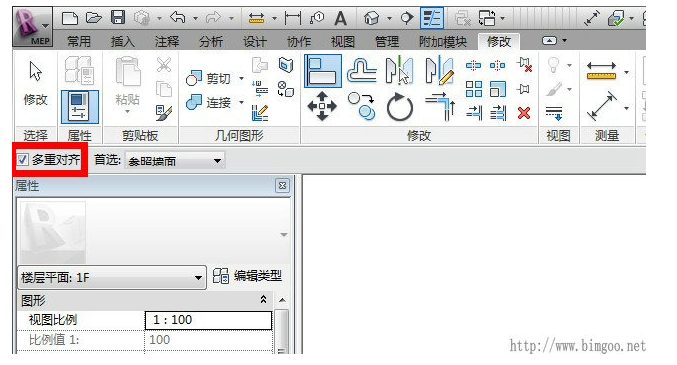Select the Offset tool
This screenshot has width=677, height=365.
362,70
